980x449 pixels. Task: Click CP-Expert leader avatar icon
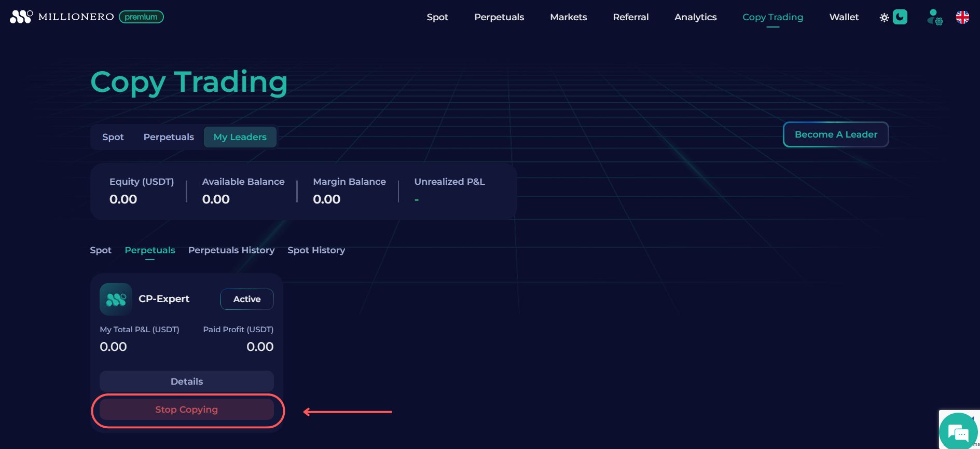point(116,299)
